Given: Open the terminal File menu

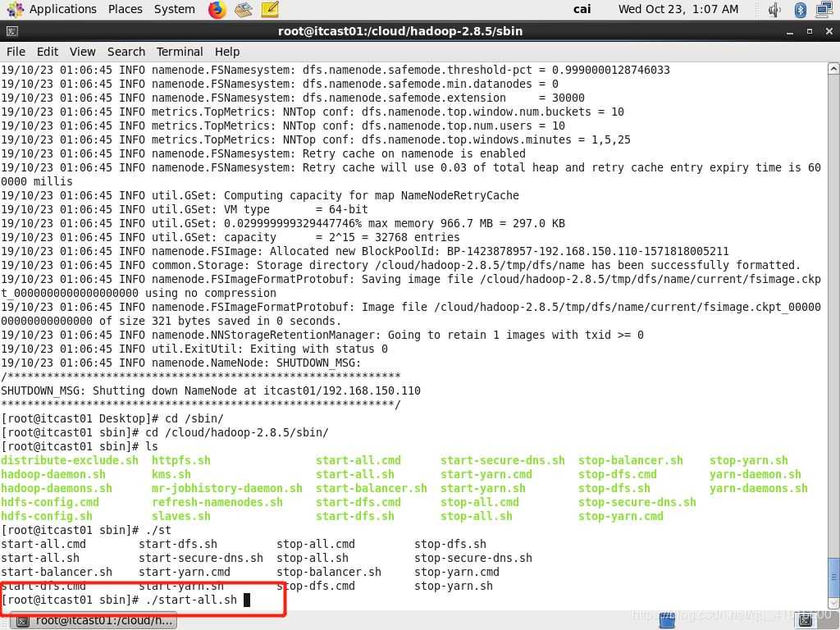Looking at the screenshot, I should coord(16,51).
